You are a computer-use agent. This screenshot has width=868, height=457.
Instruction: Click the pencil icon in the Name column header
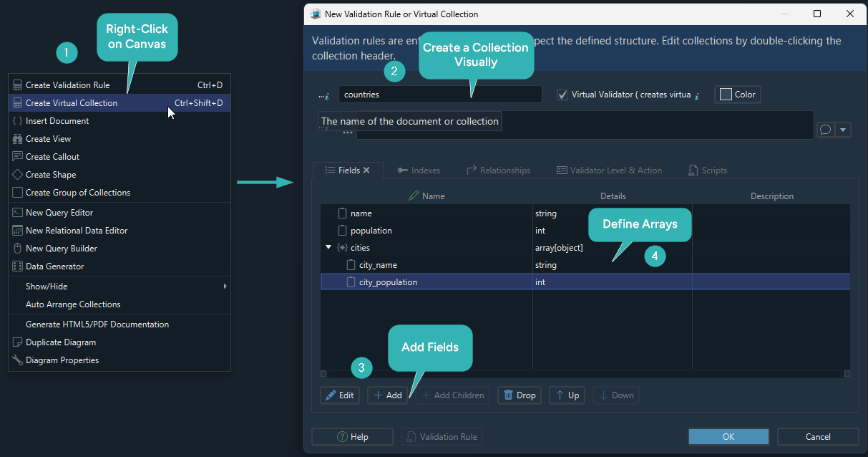pyautogui.click(x=414, y=196)
